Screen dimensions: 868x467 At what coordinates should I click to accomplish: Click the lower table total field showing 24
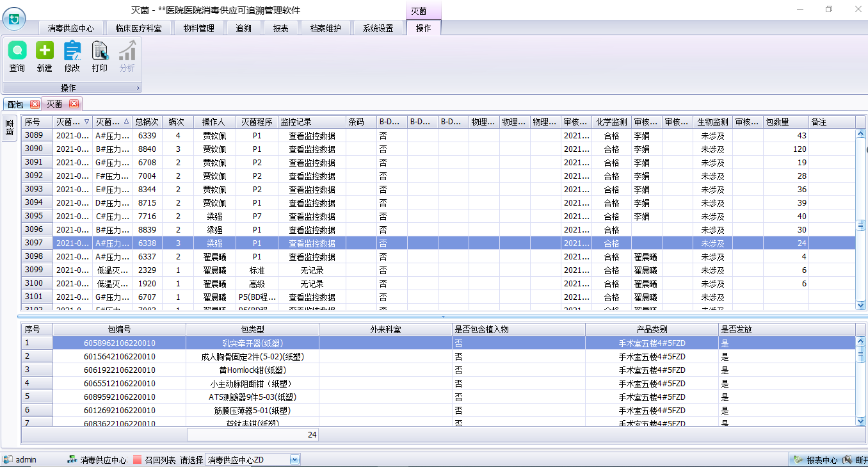(252, 435)
